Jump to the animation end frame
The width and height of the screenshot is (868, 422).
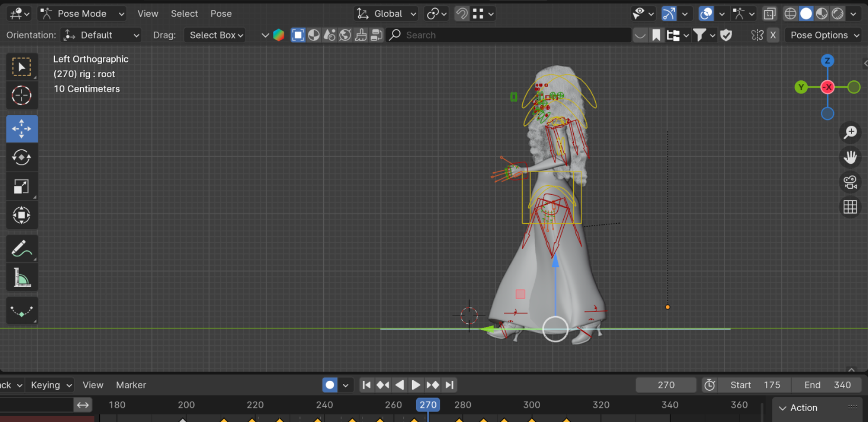(x=449, y=385)
